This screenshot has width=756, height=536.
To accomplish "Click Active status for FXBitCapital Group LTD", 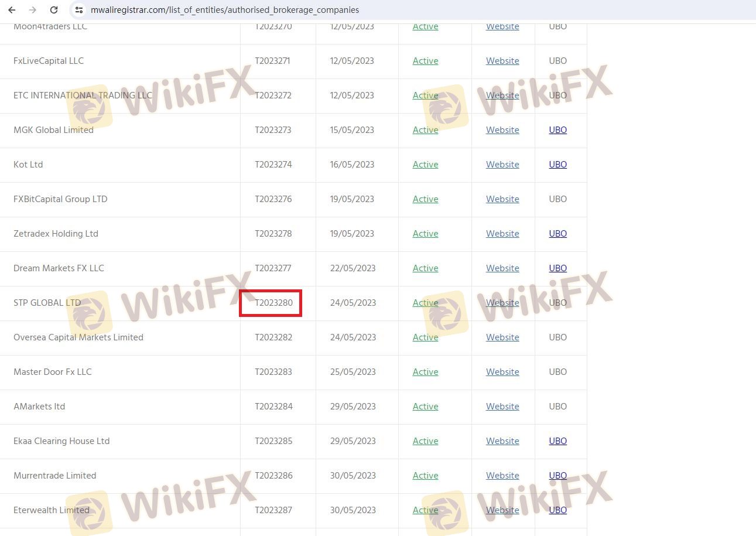I will pos(425,199).
